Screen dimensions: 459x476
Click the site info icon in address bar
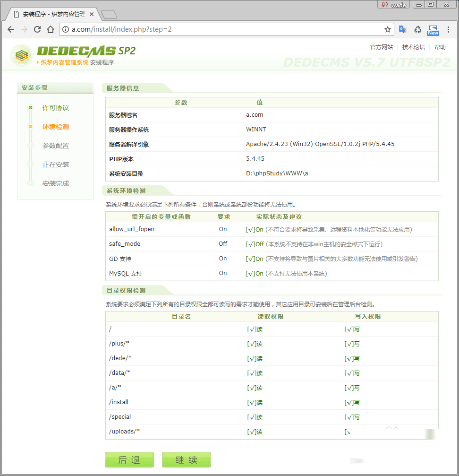(x=65, y=29)
